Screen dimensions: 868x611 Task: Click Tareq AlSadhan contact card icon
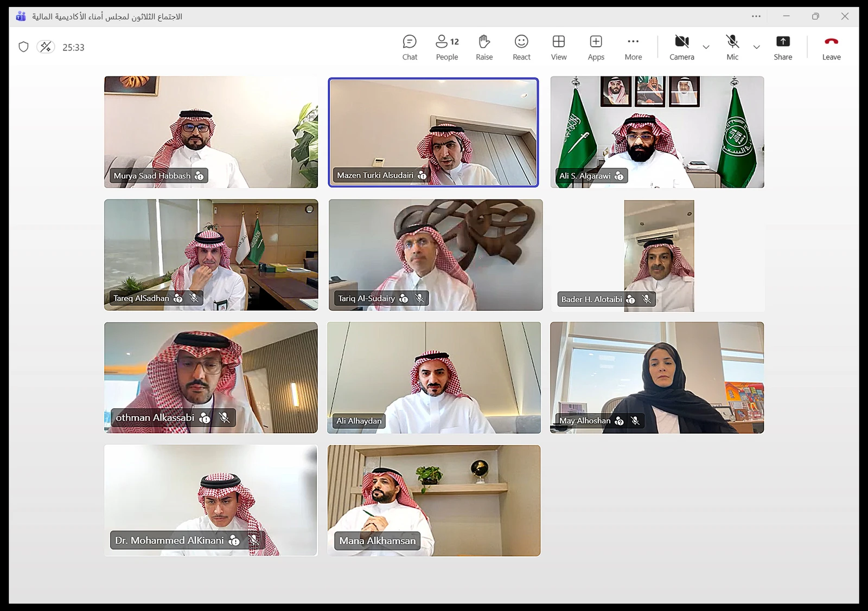(178, 298)
